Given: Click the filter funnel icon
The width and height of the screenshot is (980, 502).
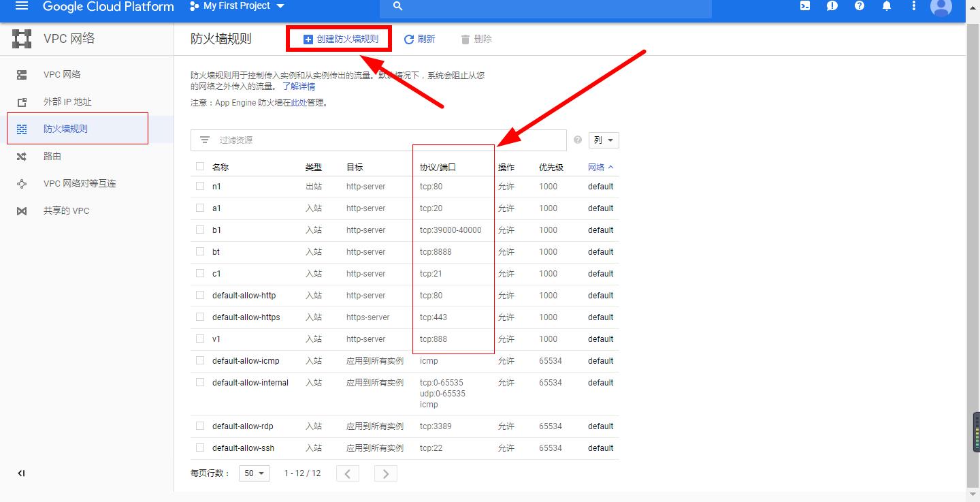Looking at the screenshot, I should [x=204, y=140].
